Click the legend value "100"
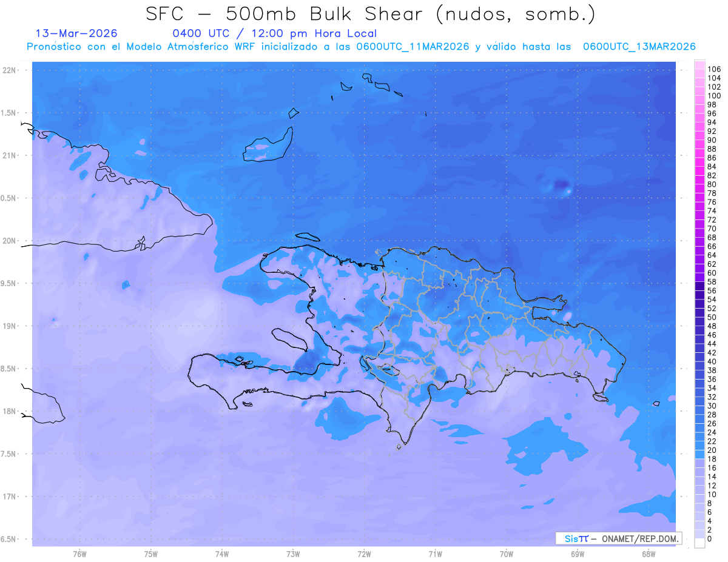The width and height of the screenshot is (728, 562). 714,96
